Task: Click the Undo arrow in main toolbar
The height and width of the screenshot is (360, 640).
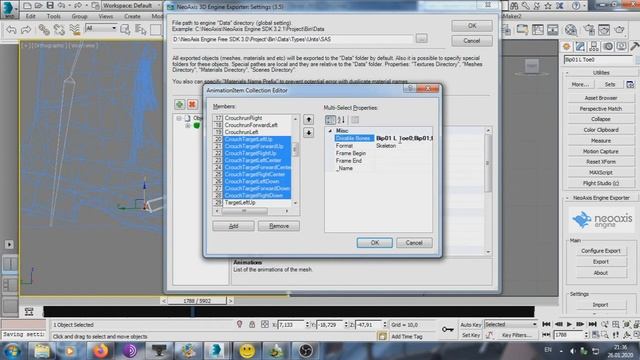Action: coord(12,29)
